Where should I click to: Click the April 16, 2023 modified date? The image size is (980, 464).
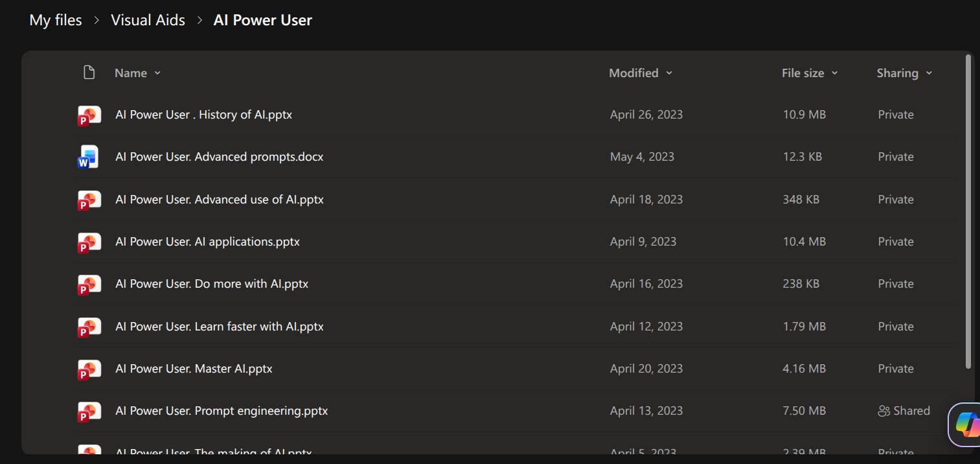coord(646,284)
